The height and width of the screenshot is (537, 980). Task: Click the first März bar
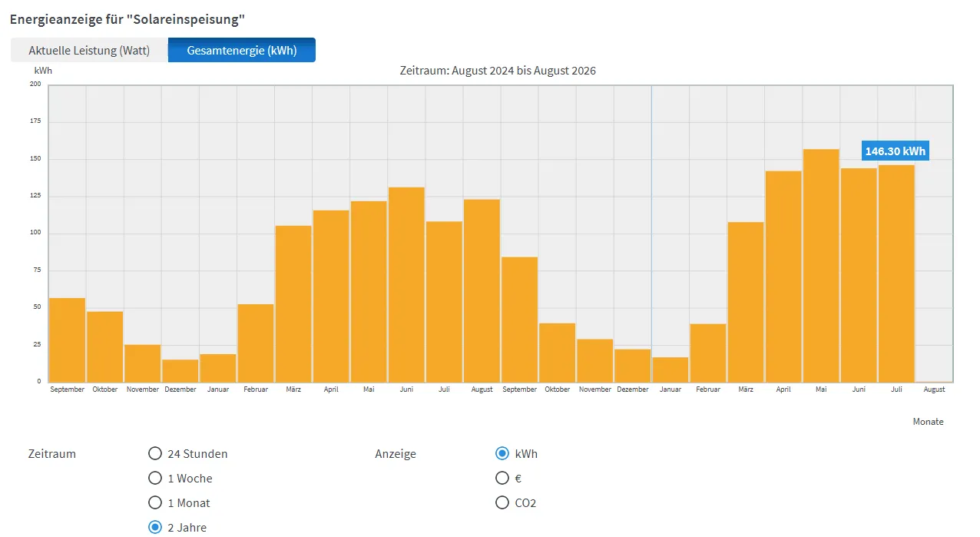click(x=293, y=304)
